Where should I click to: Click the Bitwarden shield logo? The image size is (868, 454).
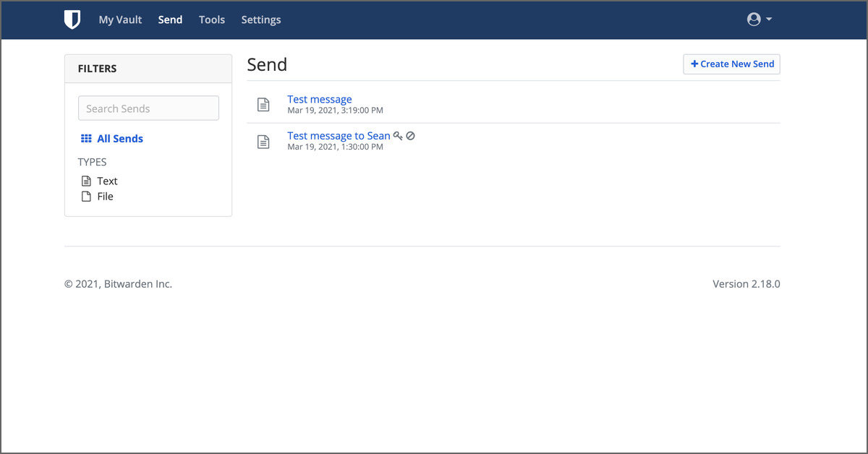click(72, 20)
